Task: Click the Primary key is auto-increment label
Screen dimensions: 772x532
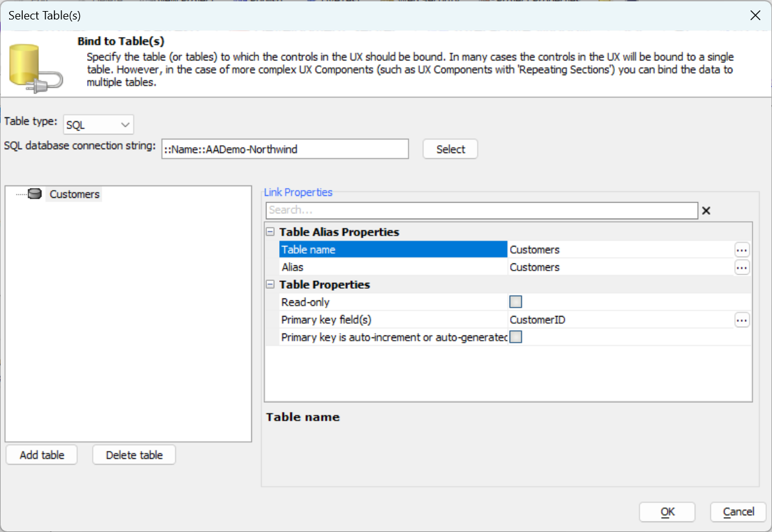Action: tap(394, 337)
